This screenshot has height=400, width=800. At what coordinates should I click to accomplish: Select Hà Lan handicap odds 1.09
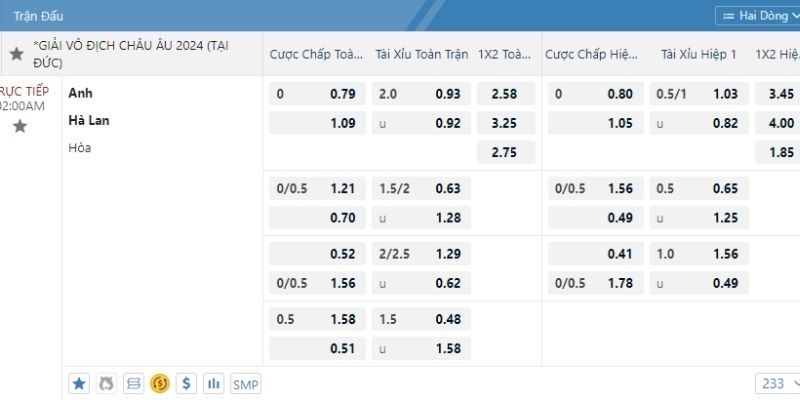click(315, 124)
